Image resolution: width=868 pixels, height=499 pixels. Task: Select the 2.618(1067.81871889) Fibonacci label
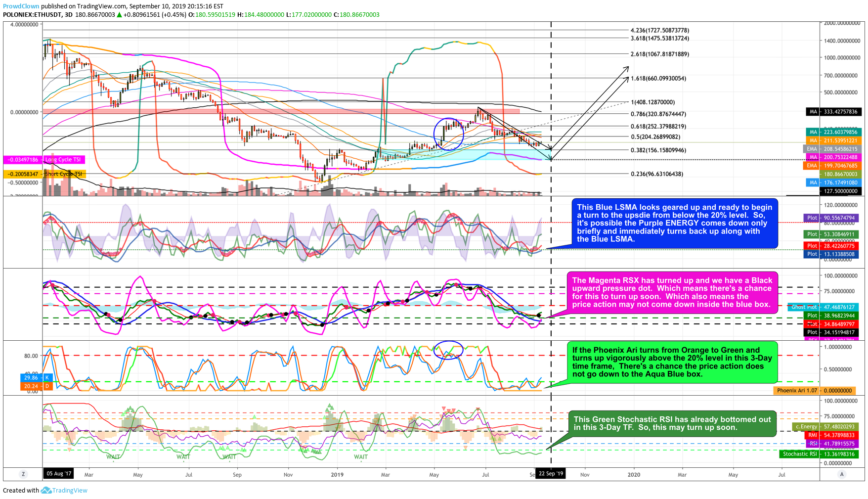tap(659, 54)
